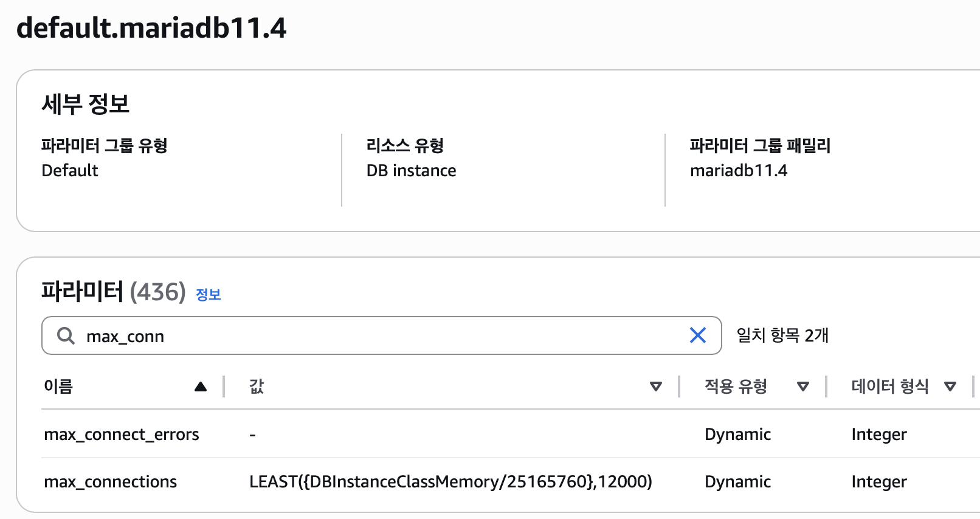Open the 정보 info link
Image resolution: width=980 pixels, height=519 pixels.
coord(208,295)
